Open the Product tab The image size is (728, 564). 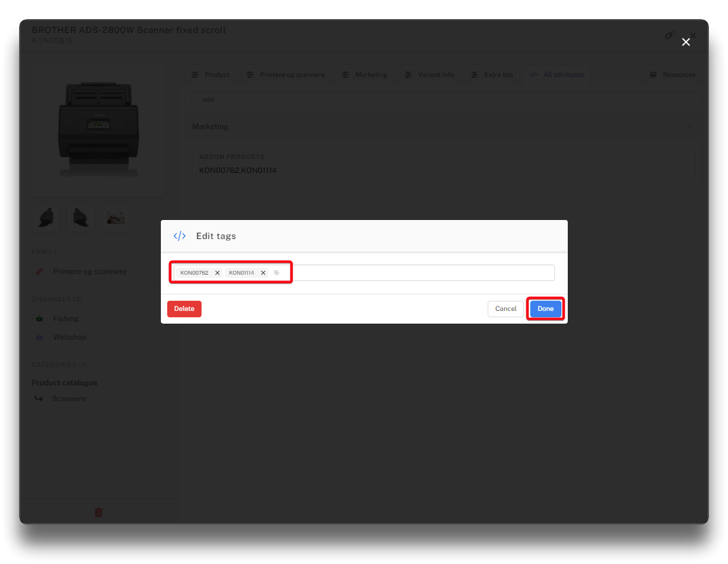(x=210, y=74)
